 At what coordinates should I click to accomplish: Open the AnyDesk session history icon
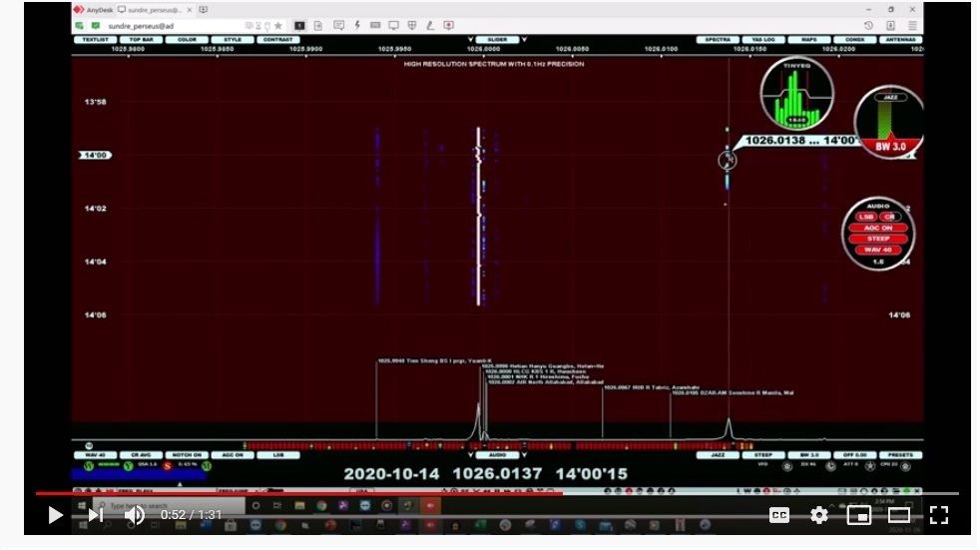(869, 26)
